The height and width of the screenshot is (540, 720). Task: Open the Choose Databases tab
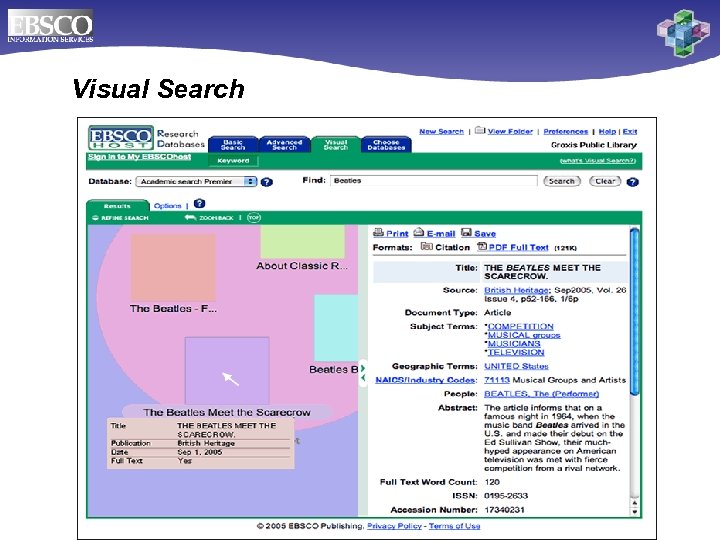click(386, 145)
